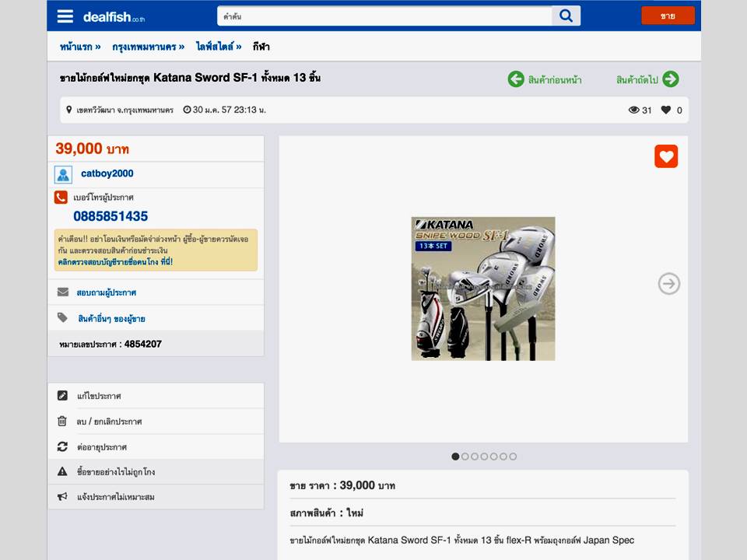Viewport: 747px width, 560px height.
Task: Click the refresh renew icon
Action: tap(62, 446)
